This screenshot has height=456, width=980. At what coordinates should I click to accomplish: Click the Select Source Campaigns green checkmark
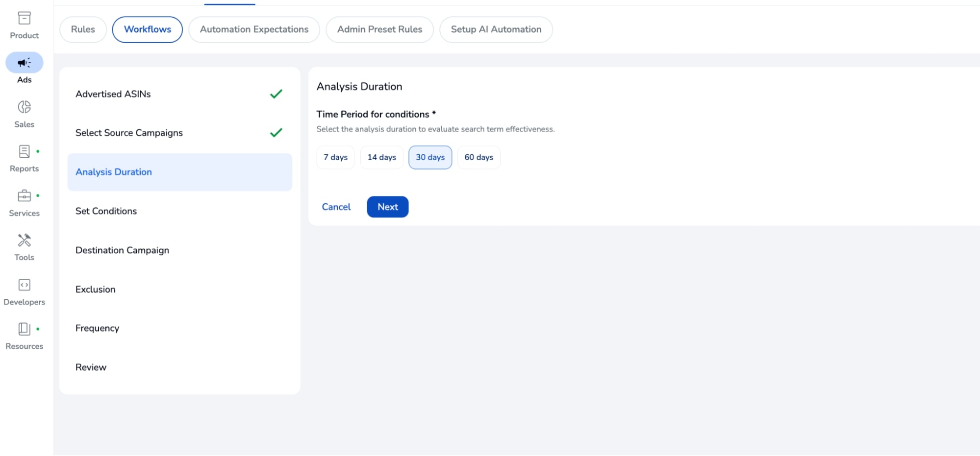tap(276, 133)
